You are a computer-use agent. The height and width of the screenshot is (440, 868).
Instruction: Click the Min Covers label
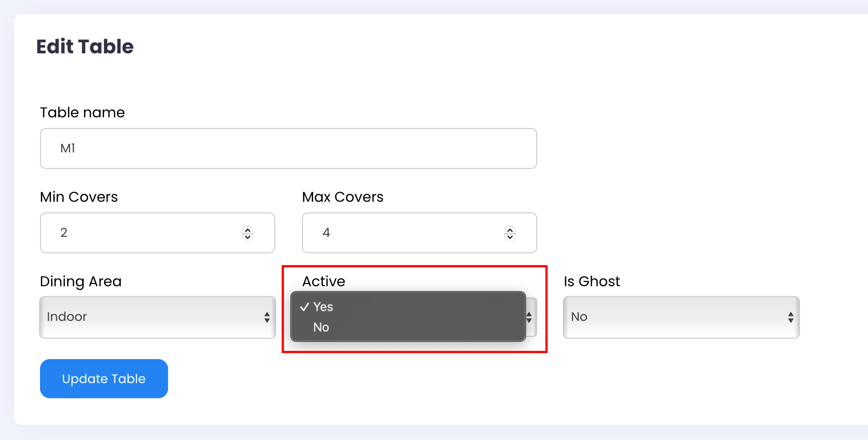coord(79,197)
